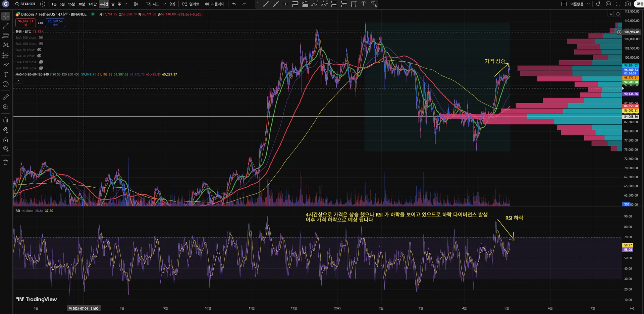Click the trash remove drawings icon
The width and height of the screenshot is (644, 314).
pyautogui.click(x=6, y=162)
